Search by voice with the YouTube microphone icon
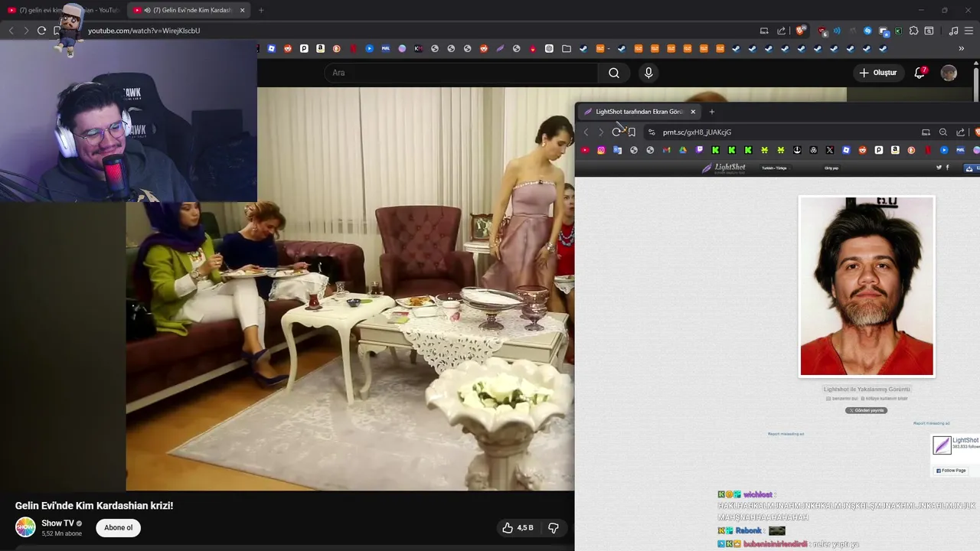Screen dimensions: 980x551 [648, 73]
